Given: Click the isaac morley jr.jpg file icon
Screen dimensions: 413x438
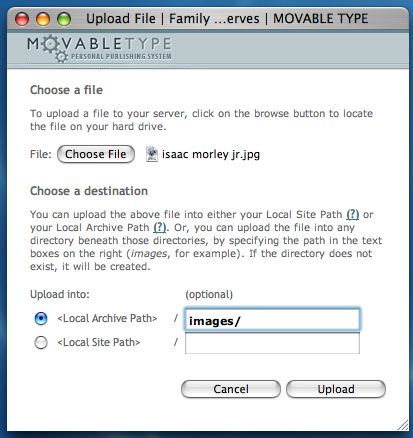Looking at the screenshot, I should pyautogui.click(x=152, y=155).
